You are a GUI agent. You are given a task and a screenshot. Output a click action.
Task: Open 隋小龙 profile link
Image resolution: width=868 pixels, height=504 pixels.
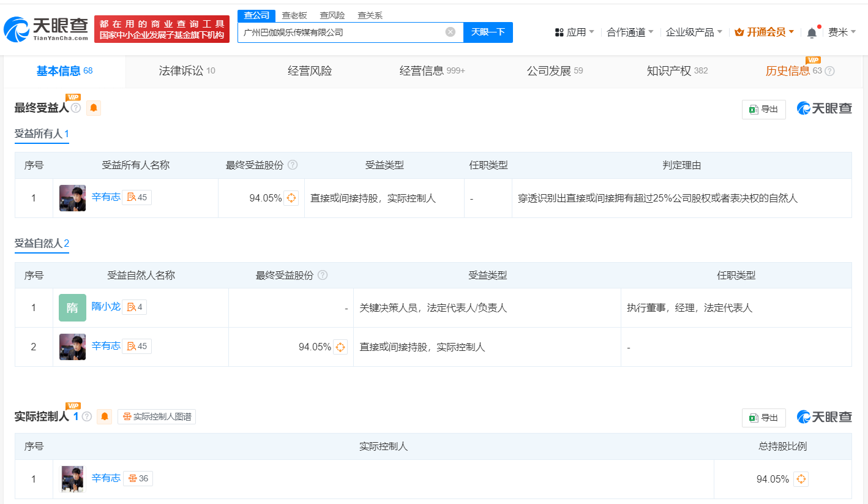(x=106, y=306)
